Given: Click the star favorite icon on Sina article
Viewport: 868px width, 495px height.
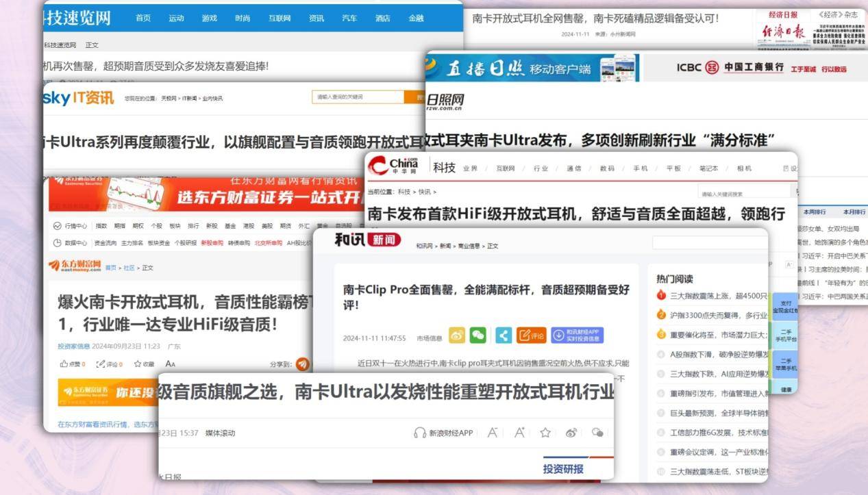Looking at the screenshot, I should tap(545, 433).
